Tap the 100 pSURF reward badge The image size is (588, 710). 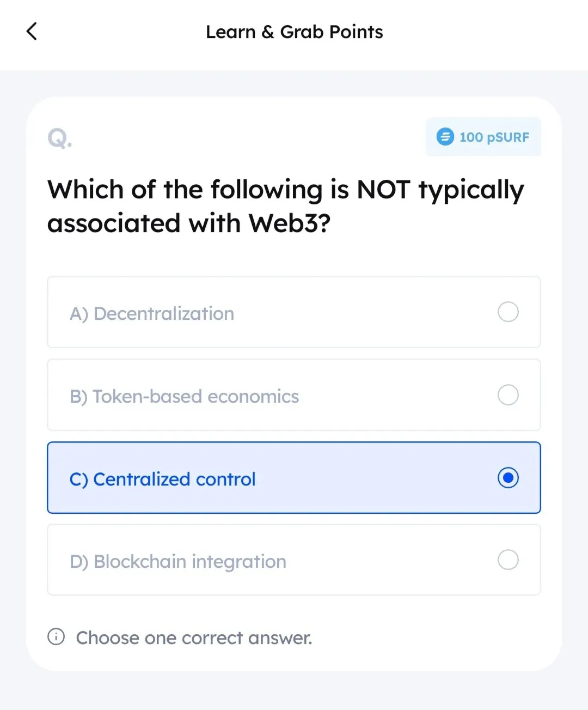(482, 137)
